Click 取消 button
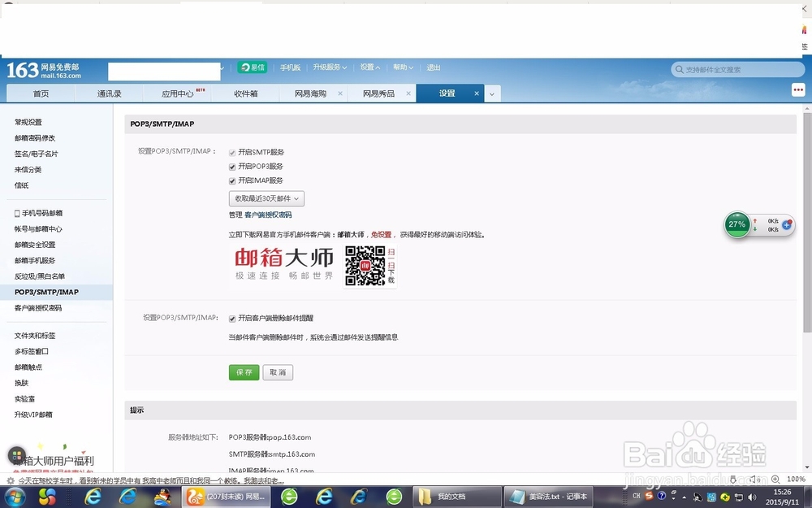The width and height of the screenshot is (812, 508). click(x=278, y=372)
